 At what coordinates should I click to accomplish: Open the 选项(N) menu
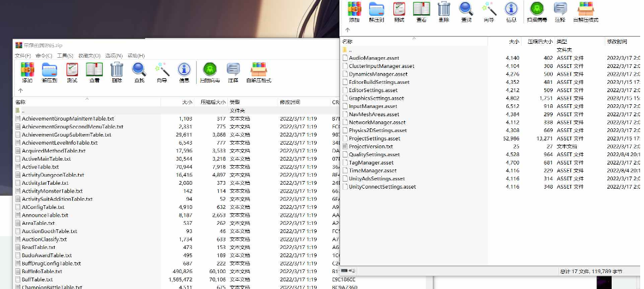coord(114,55)
